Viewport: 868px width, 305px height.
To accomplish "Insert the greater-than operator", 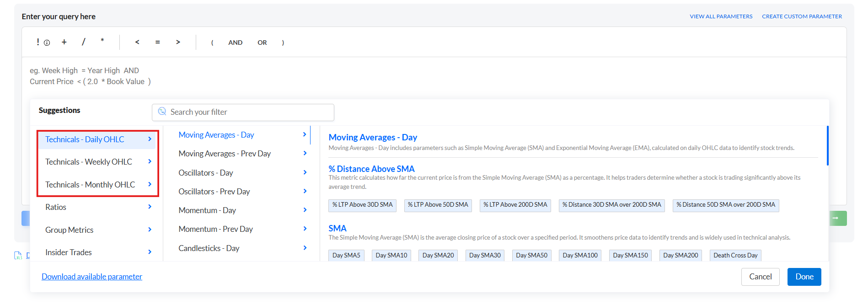I will coord(178,42).
